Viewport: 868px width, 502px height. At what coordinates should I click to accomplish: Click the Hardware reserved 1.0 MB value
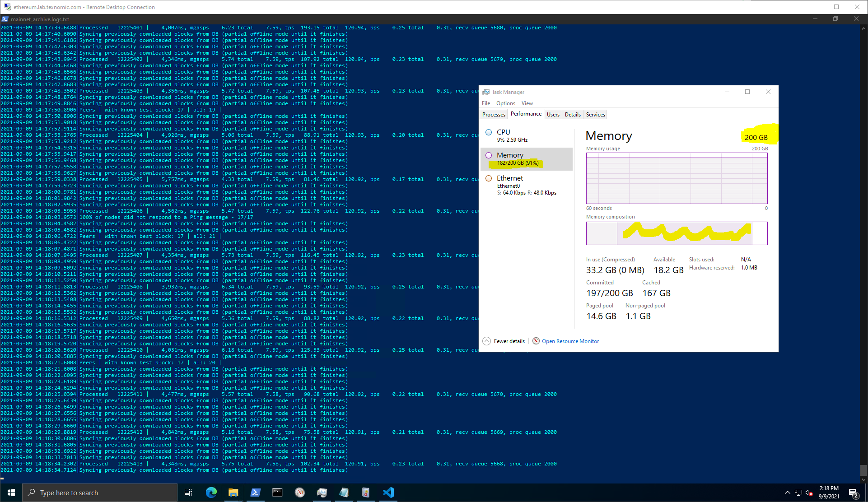tap(749, 268)
